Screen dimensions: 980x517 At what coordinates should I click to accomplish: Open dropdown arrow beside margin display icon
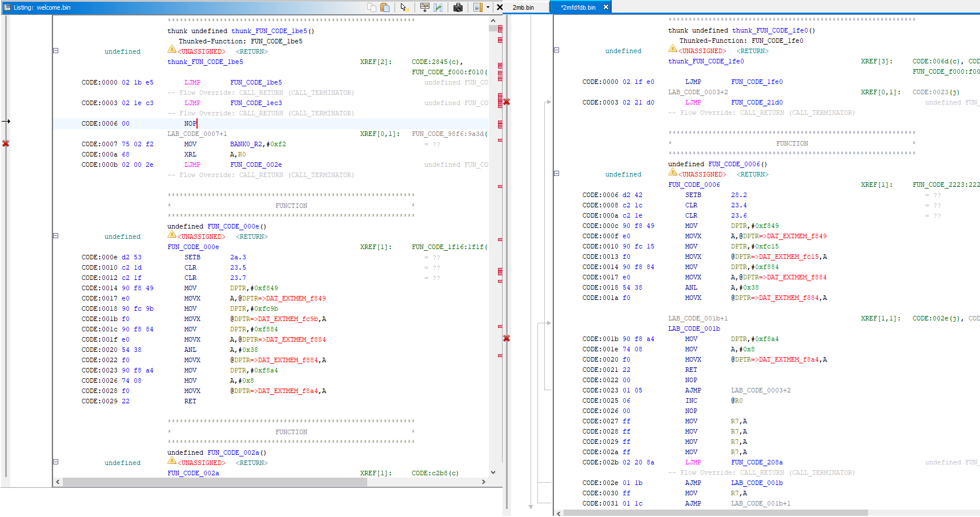pyautogui.click(x=488, y=7)
